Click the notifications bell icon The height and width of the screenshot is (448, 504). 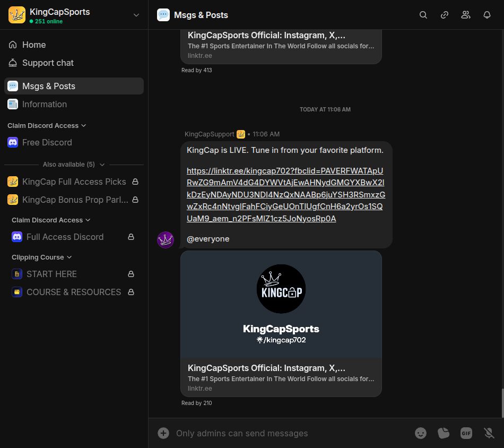point(486,15)
